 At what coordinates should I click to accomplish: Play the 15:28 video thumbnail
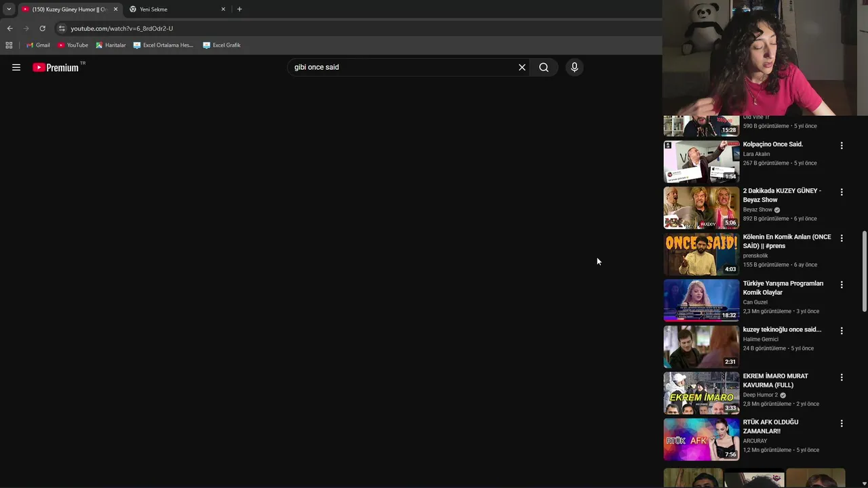click(701, 126)
